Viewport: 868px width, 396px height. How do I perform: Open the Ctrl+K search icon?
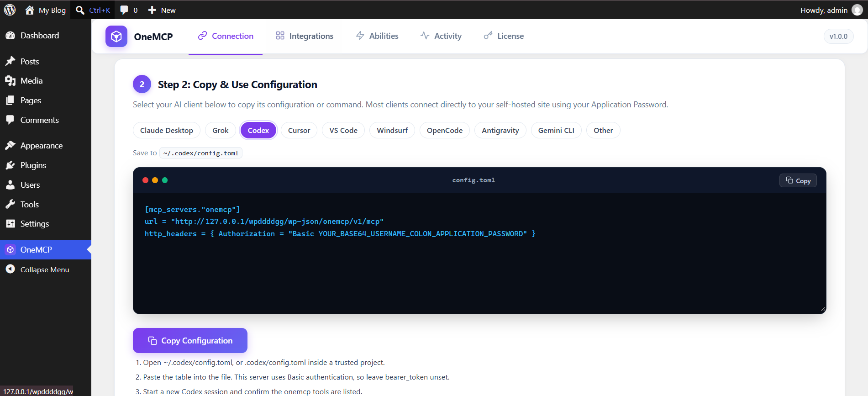80,10
